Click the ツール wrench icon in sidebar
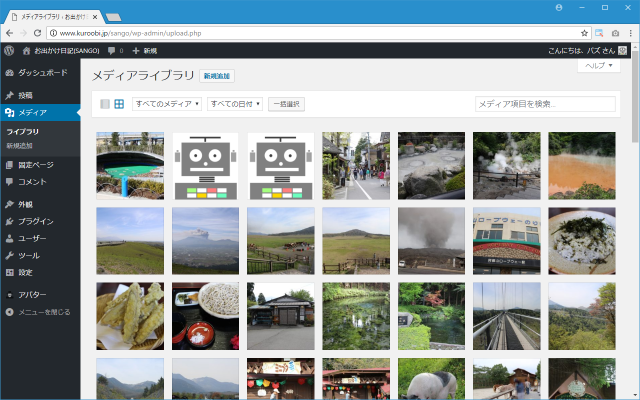The width and height of the screenshot is (640, 400). 10,255
